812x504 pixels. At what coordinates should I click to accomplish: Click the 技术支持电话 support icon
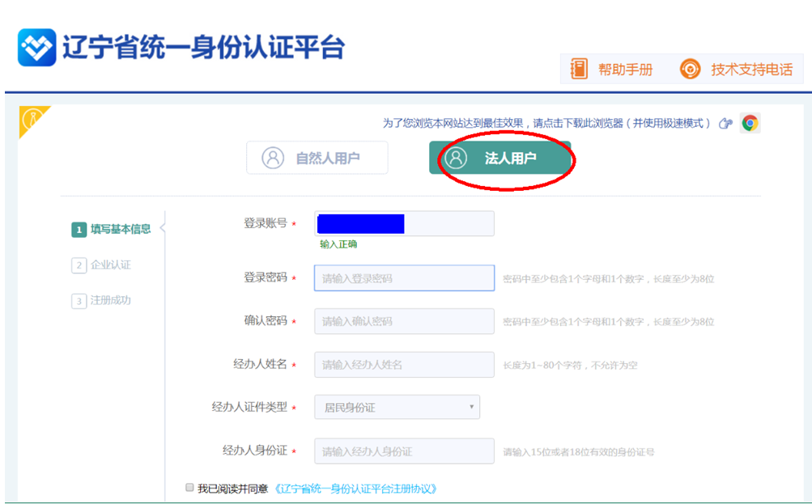690,69
